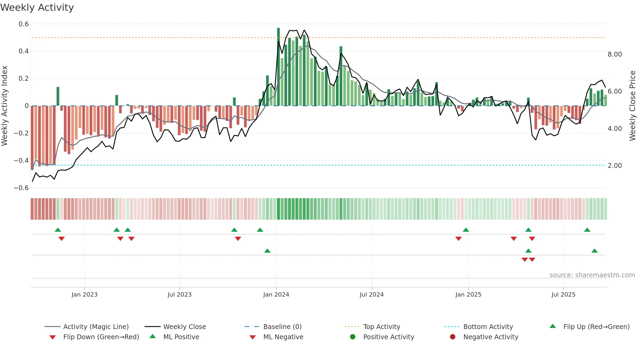
Task: Click the Jul 2025 axis label
Action: point(563,294)
